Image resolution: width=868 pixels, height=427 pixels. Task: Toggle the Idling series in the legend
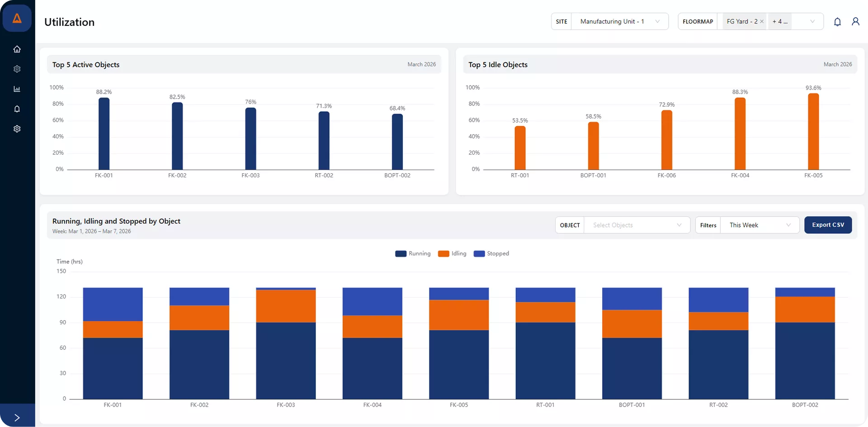452,254
